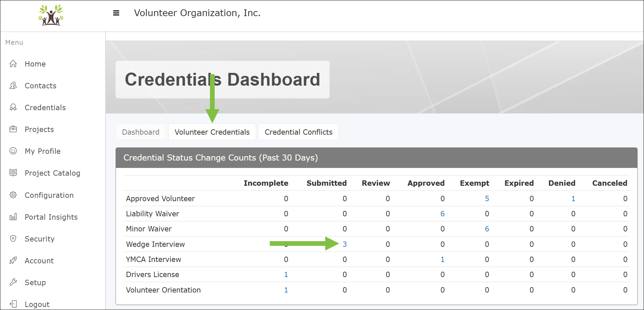Click the Setup wrench icon
Image resolution: width=644 pixels, height=310 pixels.
(13, 282)
